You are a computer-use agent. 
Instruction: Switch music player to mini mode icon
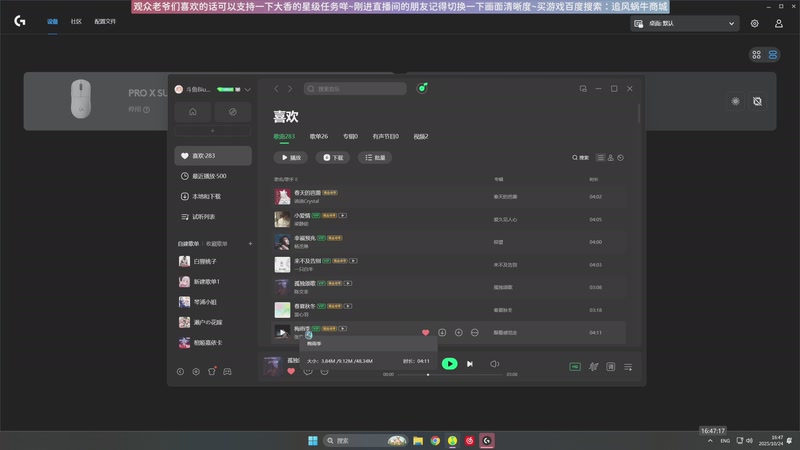coord(583,89)
